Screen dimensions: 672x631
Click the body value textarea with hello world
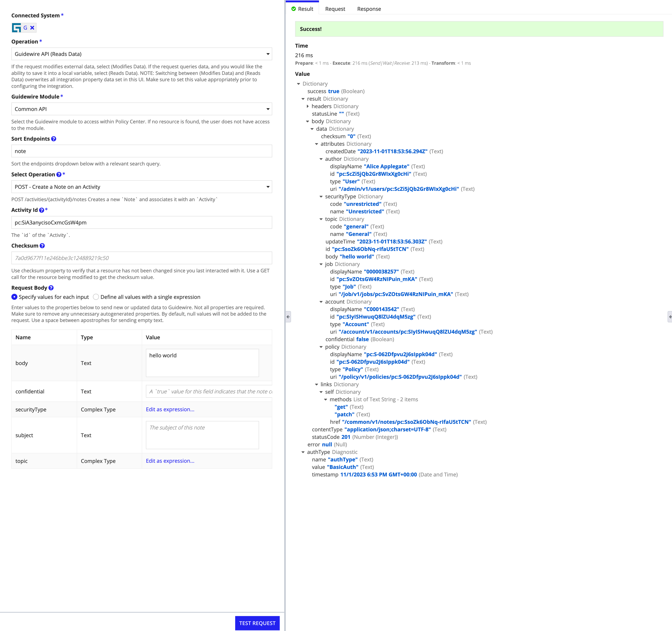tap(202, 363)
